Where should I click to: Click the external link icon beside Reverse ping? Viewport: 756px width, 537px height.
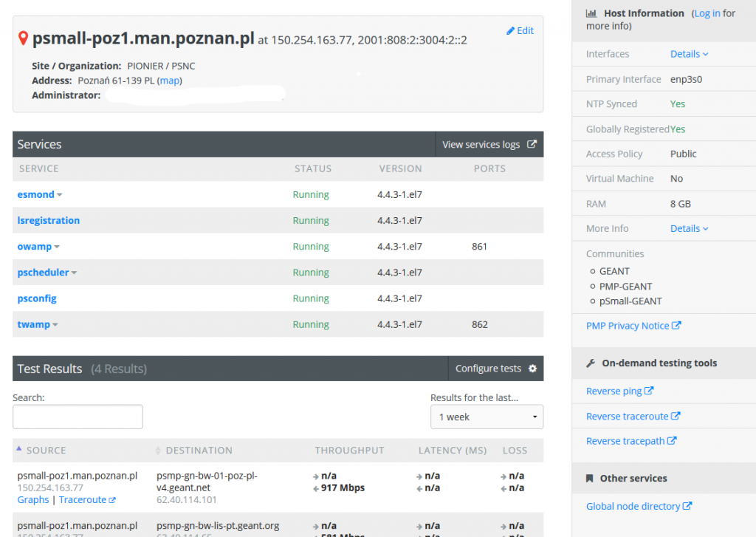click(x=649, y=391)
